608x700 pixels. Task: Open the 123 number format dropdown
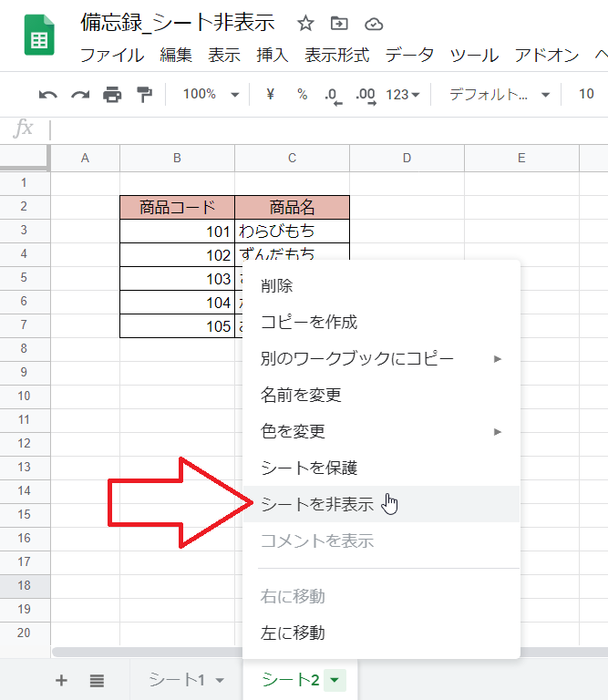tap(403, 95)
